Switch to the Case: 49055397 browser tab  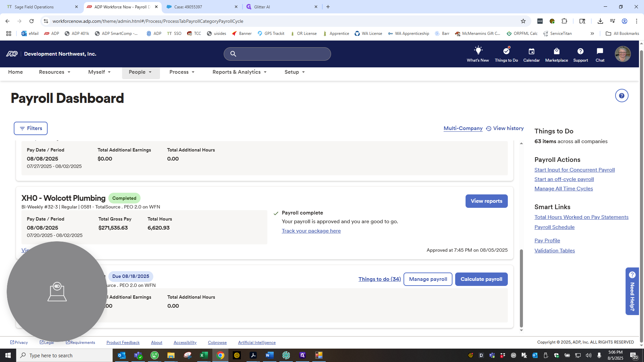click(202, 7)
